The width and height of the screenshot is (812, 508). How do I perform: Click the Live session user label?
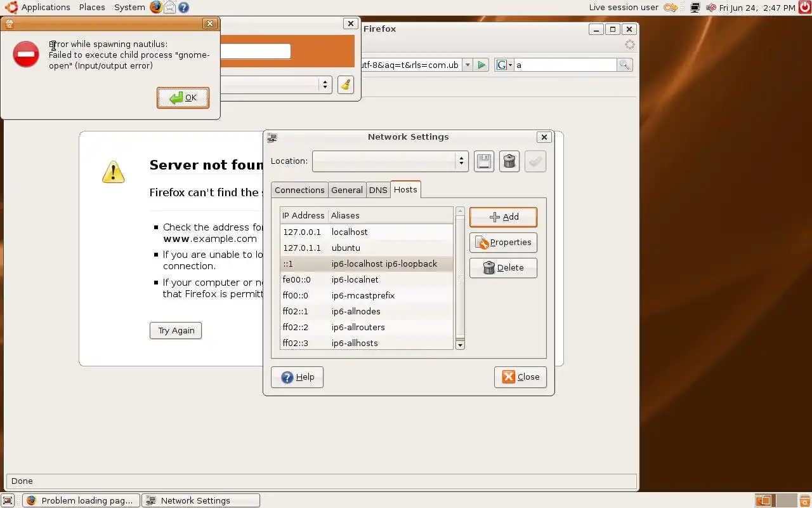pyautogui.click(x=624, y=8)
